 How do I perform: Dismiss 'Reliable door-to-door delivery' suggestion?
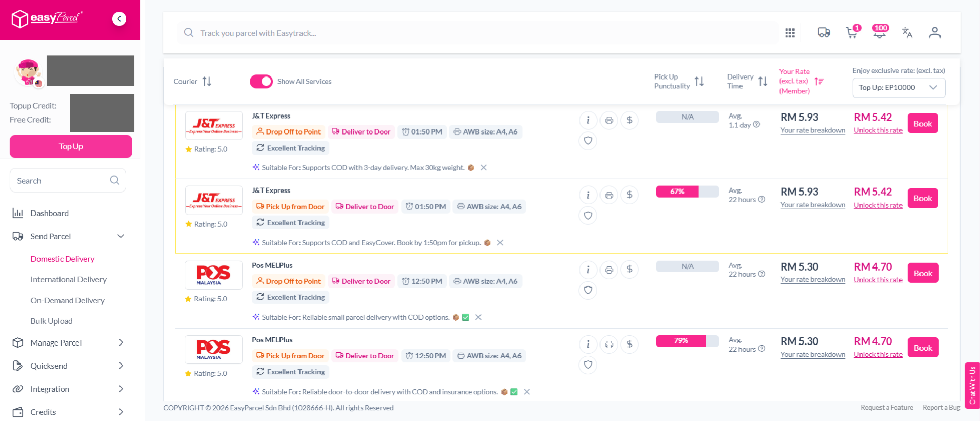(x=527, y=392)
